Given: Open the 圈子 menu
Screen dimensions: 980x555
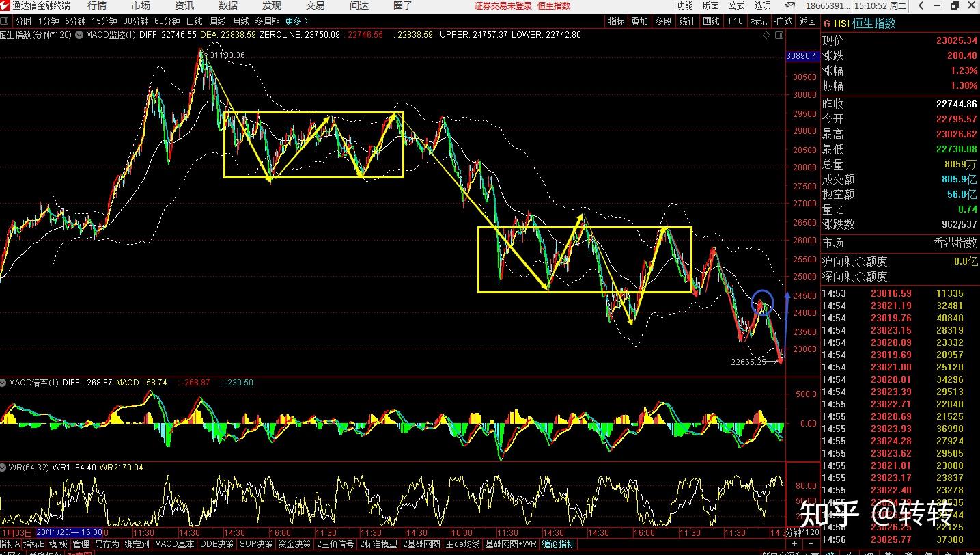Looking at the screenshot, I should click(x=403, y=5).
